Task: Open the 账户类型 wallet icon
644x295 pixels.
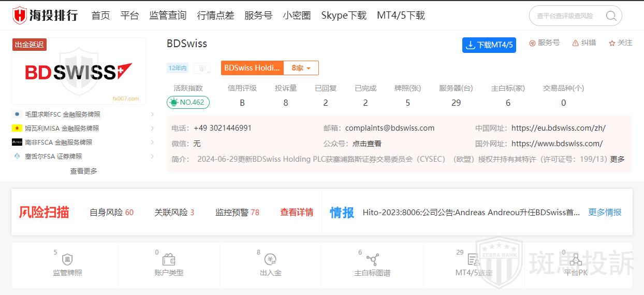Action: [169, 260]
